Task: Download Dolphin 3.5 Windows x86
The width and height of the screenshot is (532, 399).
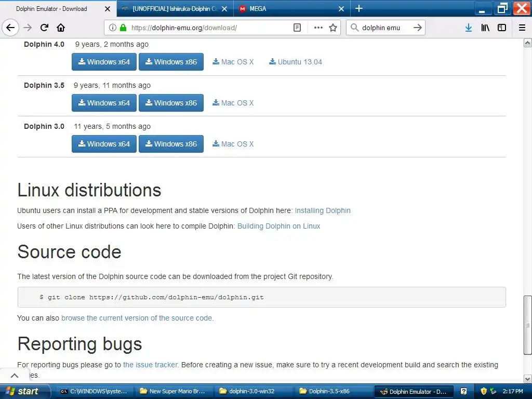Action: (x=171, y=103)
